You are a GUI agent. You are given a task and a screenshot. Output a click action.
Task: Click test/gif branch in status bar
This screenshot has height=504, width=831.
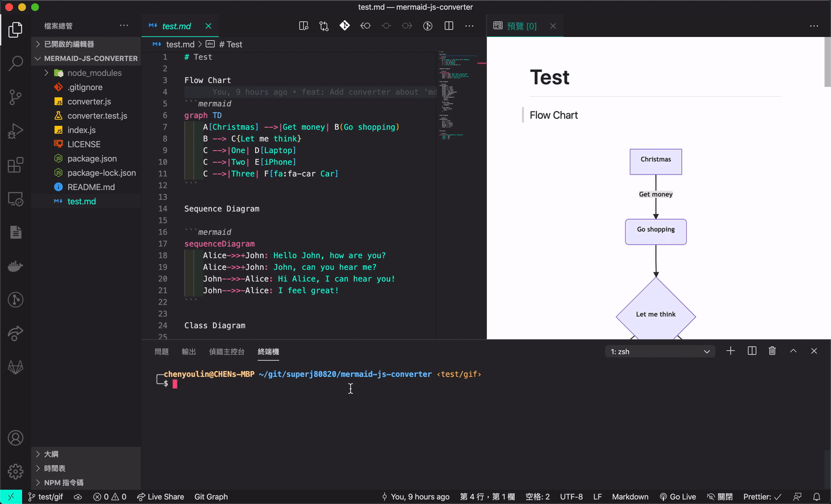click(45, 497)
